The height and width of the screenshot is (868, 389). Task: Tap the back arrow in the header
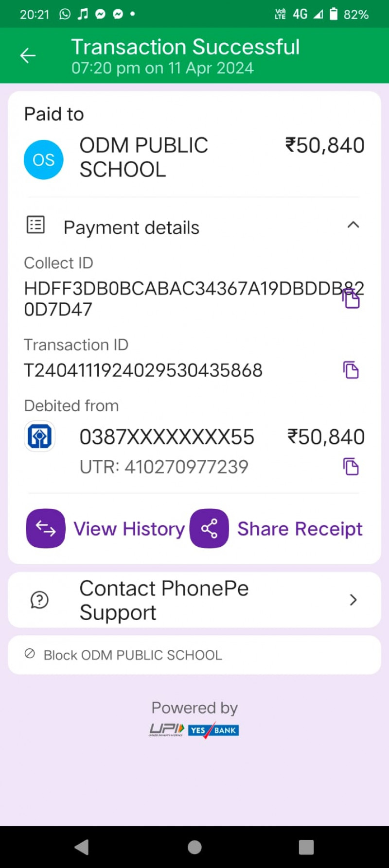pos(28,56)
